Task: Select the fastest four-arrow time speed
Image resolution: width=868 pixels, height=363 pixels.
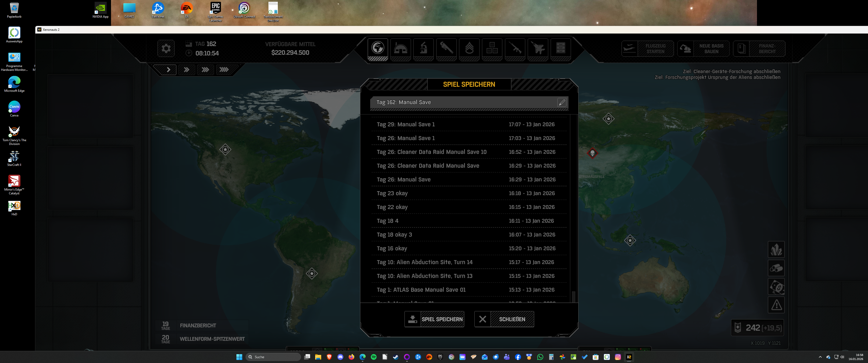Action: (x=224, y=70)
